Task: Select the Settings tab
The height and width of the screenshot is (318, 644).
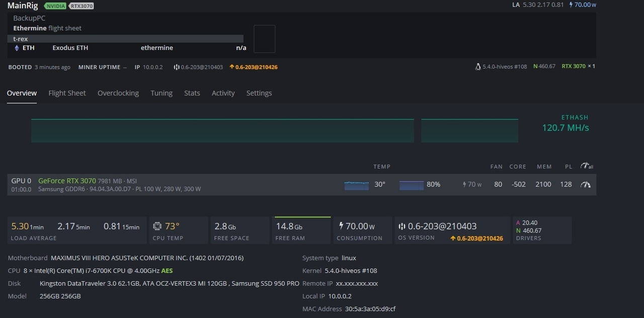Action: 259,93
